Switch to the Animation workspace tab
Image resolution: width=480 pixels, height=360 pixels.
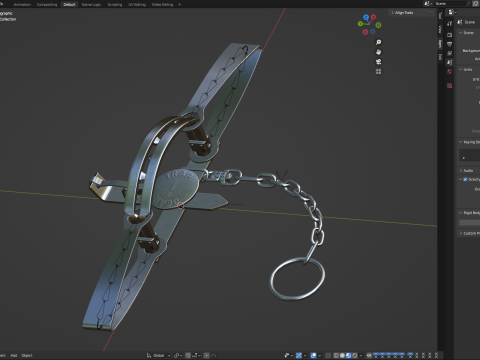point(22,5)
